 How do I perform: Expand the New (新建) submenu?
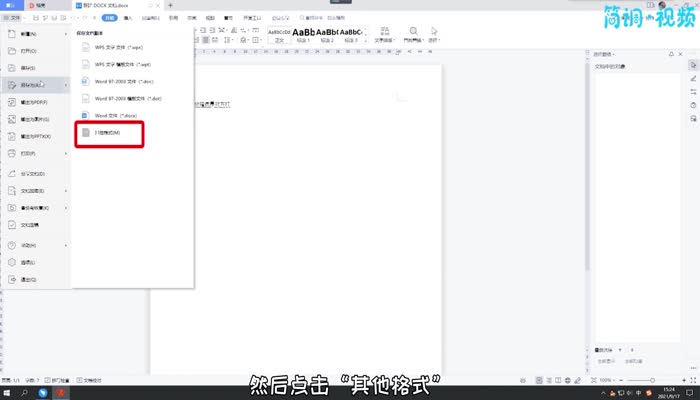click(x=66, y=33)
